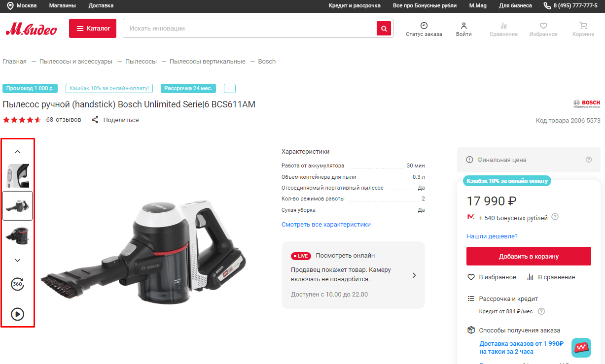Open the Магазины top menu item

(x=63, y=5)
